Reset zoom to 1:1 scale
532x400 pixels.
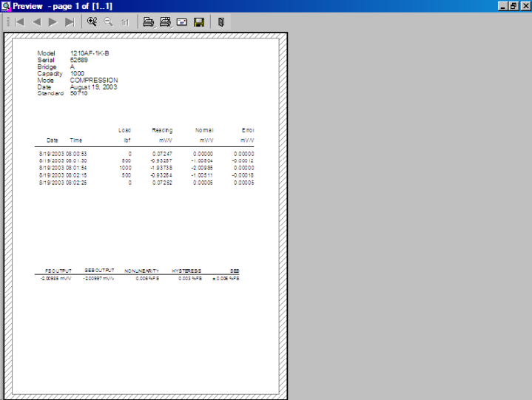coord(125,22)
